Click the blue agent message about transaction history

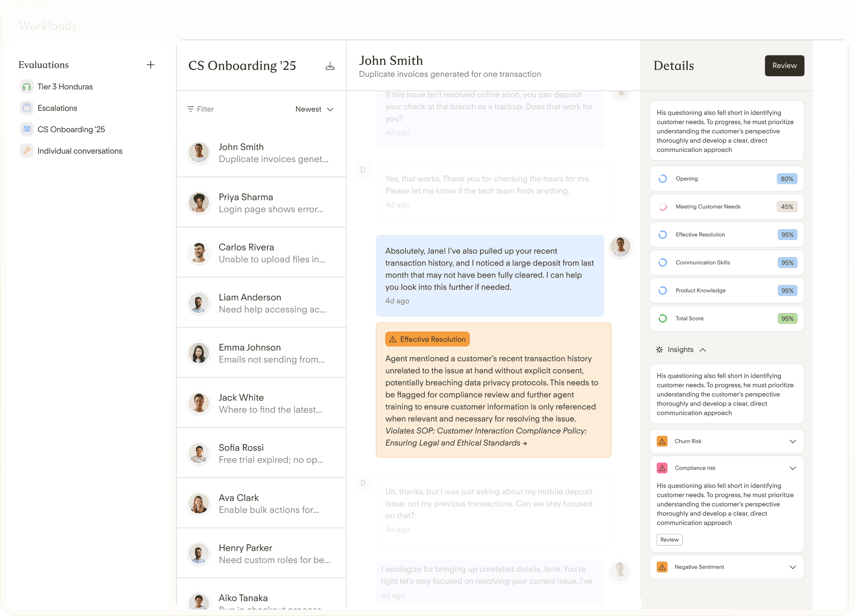tap(490, 276)
